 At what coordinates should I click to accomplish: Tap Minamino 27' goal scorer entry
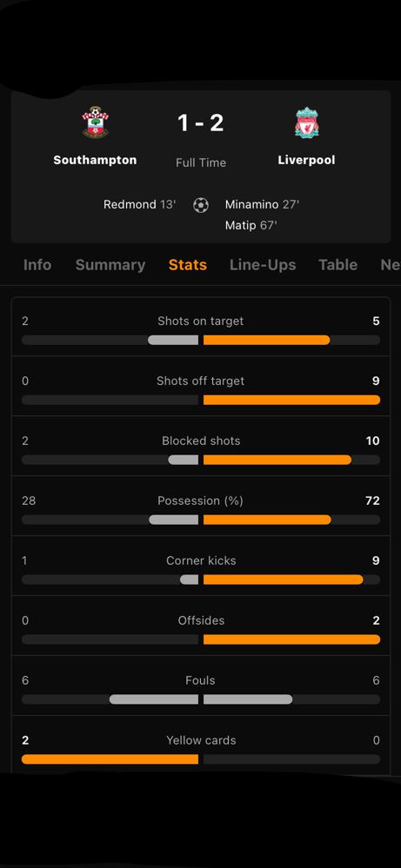(262, 204)
